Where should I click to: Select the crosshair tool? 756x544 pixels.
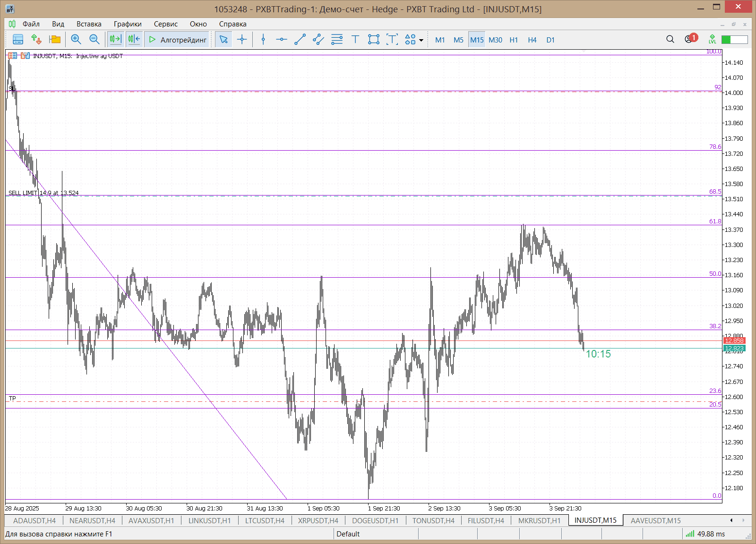(x=242, y=40)
